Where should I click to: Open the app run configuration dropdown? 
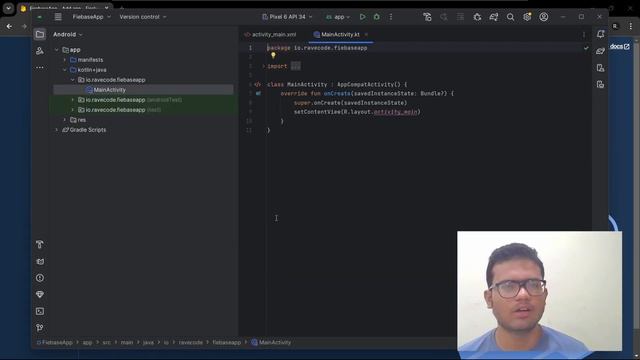[338, 17]
